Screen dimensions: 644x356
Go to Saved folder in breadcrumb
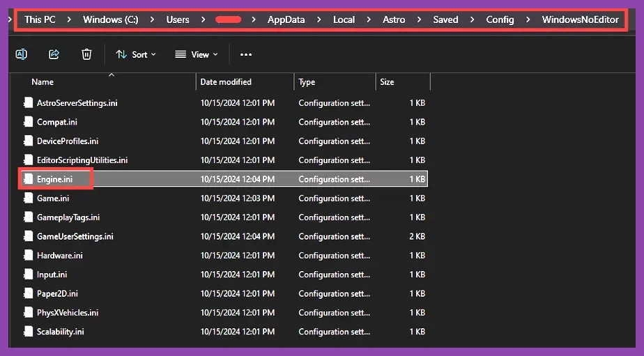click(445, 20)
